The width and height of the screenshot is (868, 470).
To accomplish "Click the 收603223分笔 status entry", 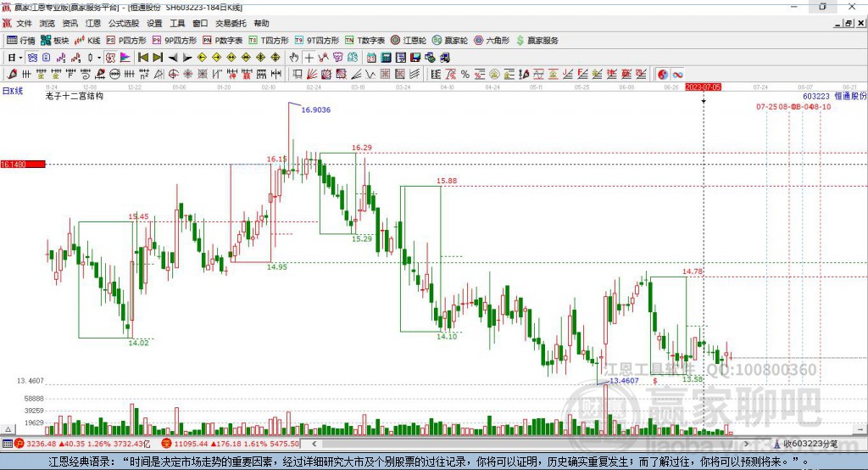I will coord(805,444).
